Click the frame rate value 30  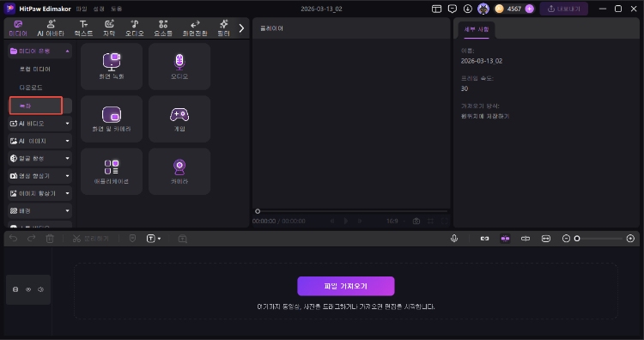[x=465, y=88]
